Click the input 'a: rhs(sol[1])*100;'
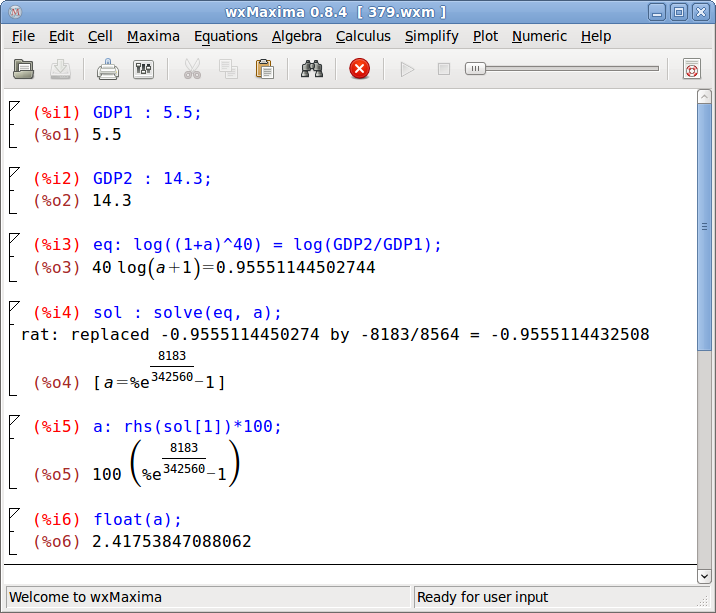This screenshot has height=613, width=716. tap(187, 427)
